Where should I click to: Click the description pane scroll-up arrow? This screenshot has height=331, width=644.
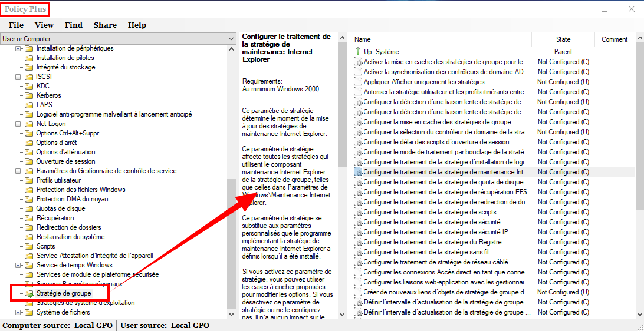(342, 37)
